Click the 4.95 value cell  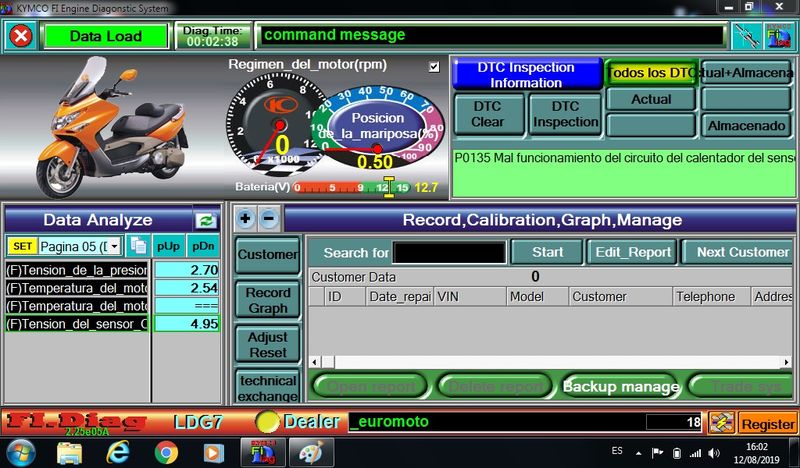point(187,324)
